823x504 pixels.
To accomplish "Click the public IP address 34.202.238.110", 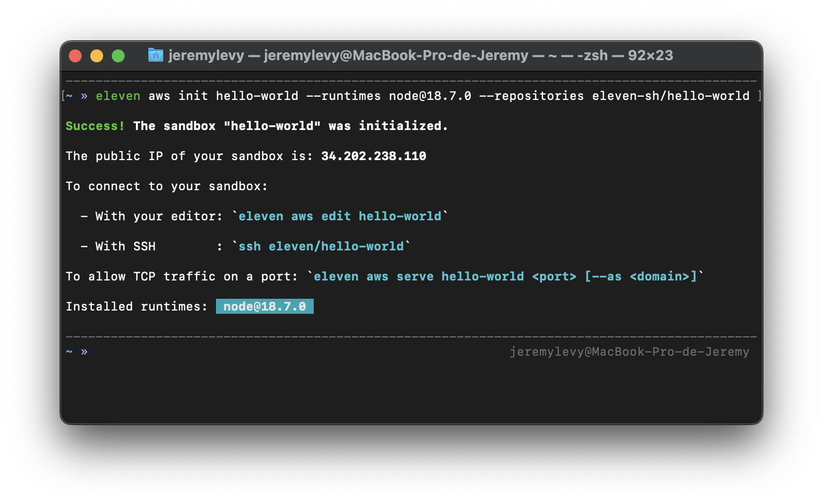I will [x=373, y=156].
